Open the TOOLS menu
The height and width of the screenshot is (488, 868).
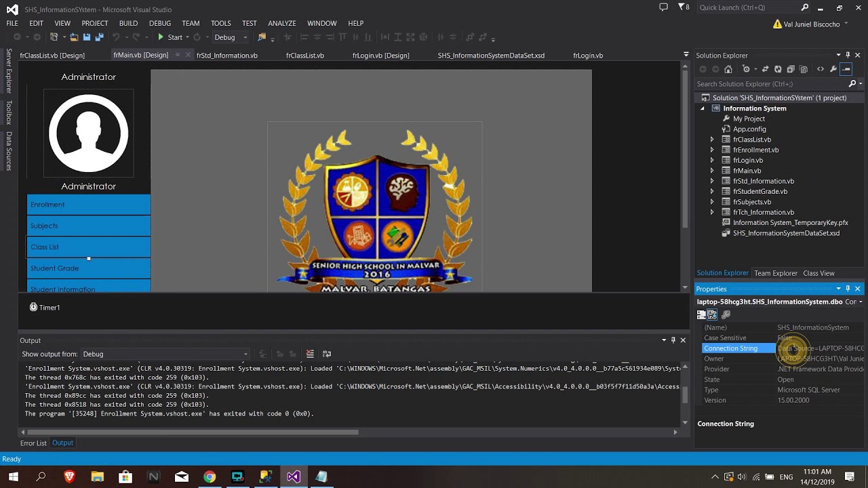(x=220, y=23)
